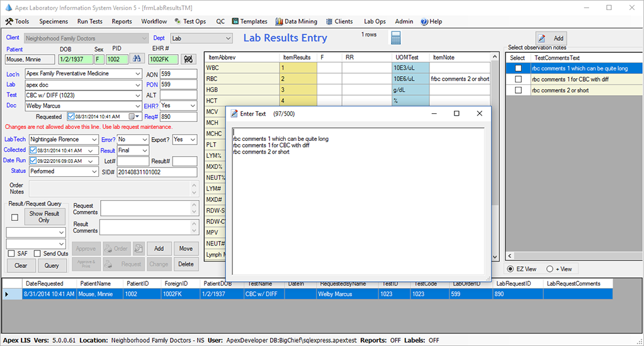Image resolution: width=644 pixels, height=346 pixels.
Task: Click the AON input field
Action: point(178,74)
